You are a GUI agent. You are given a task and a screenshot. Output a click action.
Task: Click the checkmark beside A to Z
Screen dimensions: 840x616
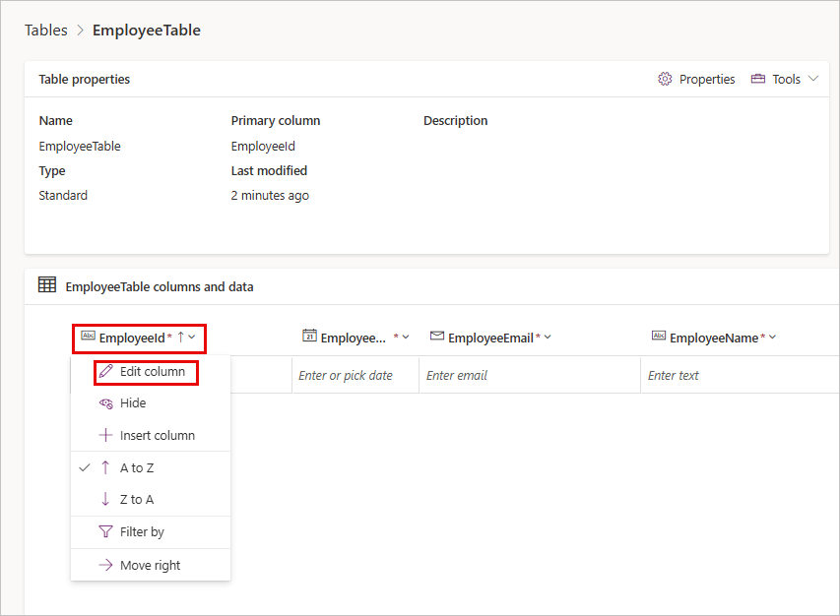pos(84,467)
